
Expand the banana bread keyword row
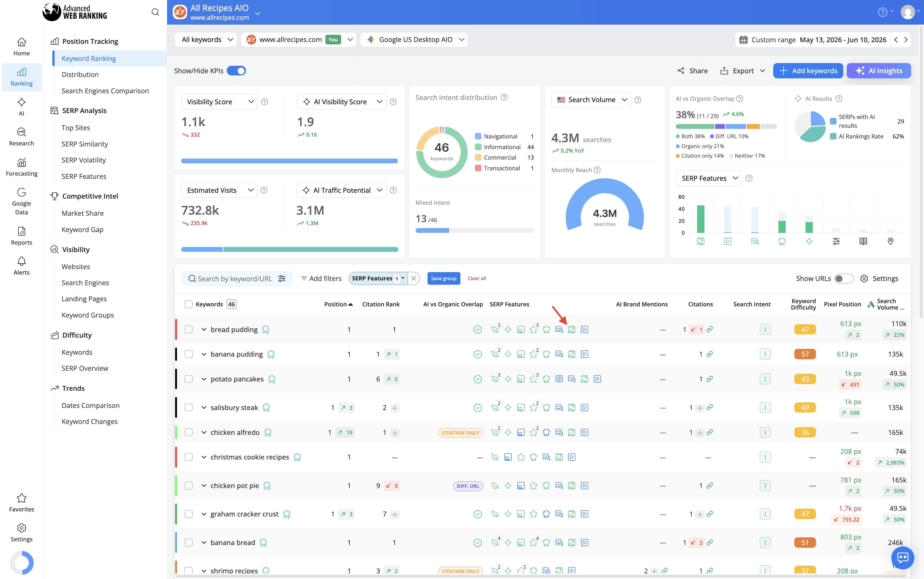(204, 543)
